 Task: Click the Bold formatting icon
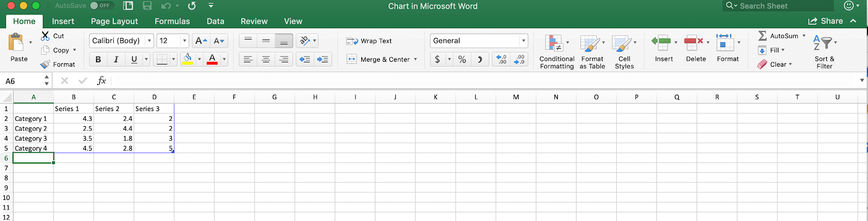pos(98,60)
